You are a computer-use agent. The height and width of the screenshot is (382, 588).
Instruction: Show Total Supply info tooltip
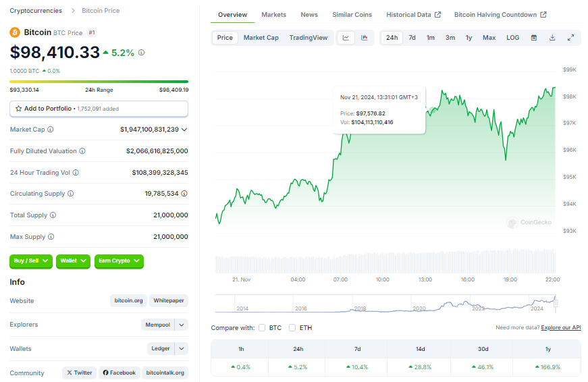[x=53, y=215]
